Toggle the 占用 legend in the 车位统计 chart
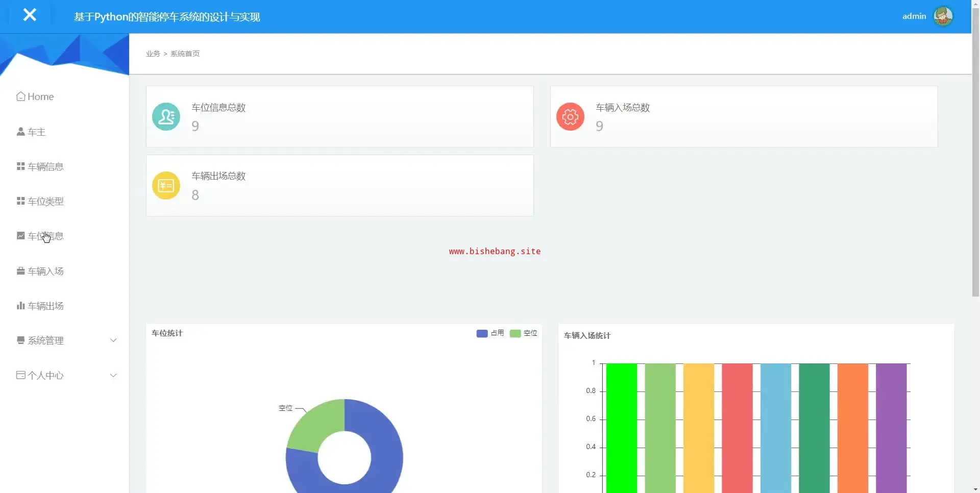Screen dimensions: 980x493 (490, 333)
